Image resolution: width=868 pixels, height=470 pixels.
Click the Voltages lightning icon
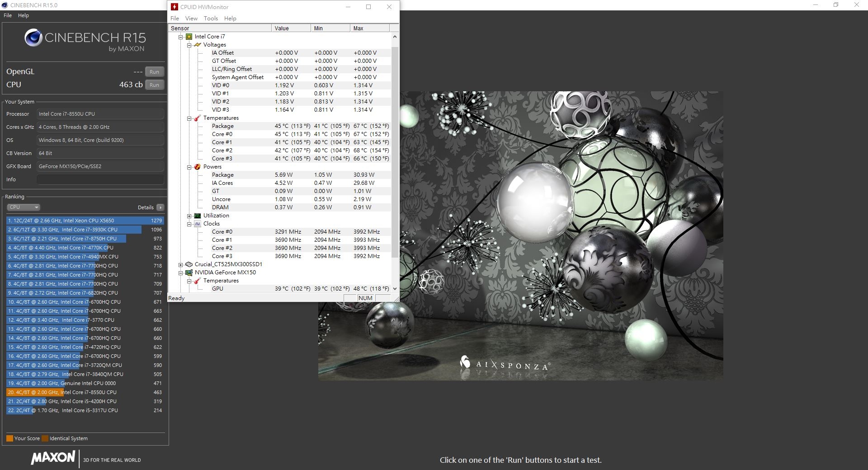(x=198, y=45)
